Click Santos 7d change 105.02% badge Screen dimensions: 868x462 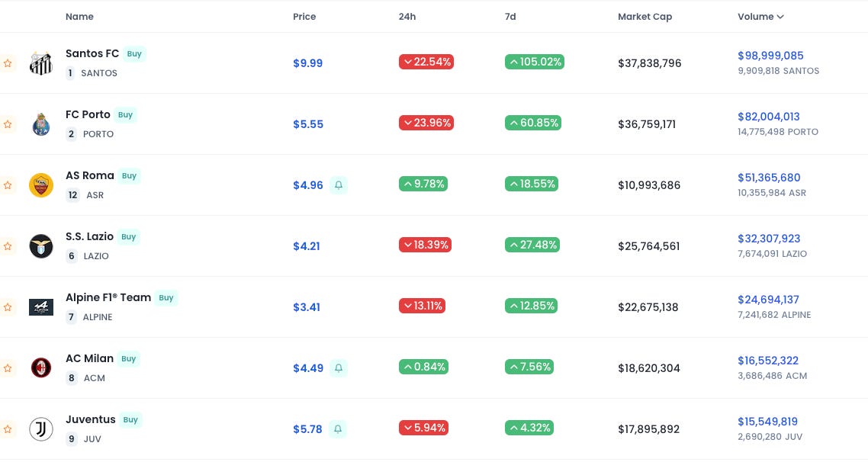pos(534,62)
